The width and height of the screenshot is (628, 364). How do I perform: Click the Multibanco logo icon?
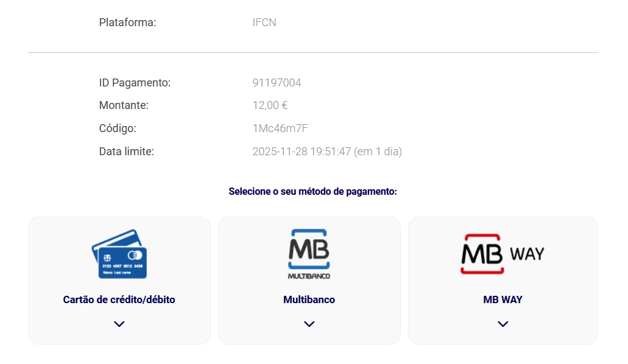click(x=309, y=254)
